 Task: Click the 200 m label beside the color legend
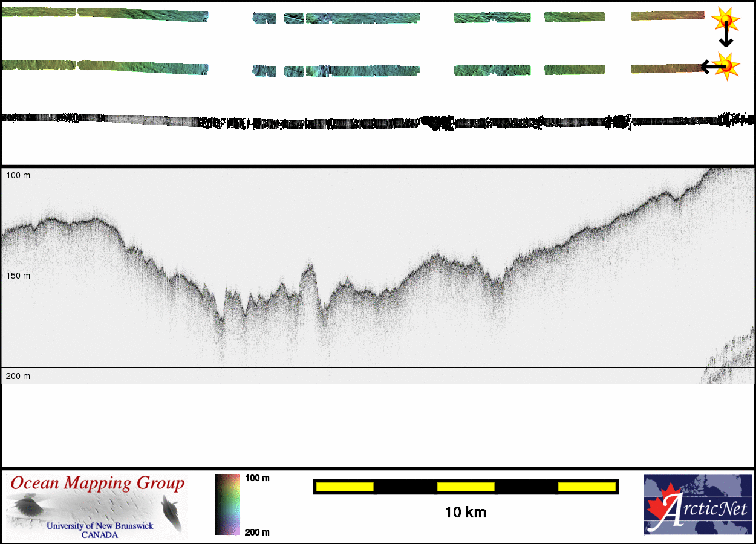tap(257, 532)
